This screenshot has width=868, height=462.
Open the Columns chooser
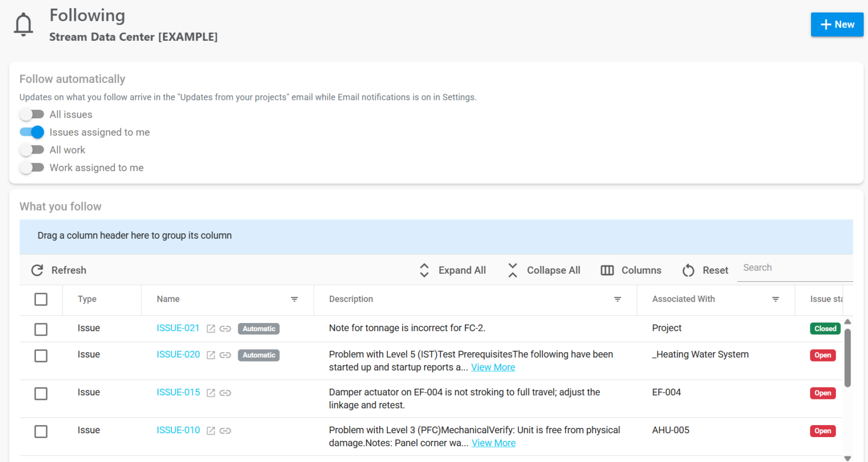[x=631, y=270]
